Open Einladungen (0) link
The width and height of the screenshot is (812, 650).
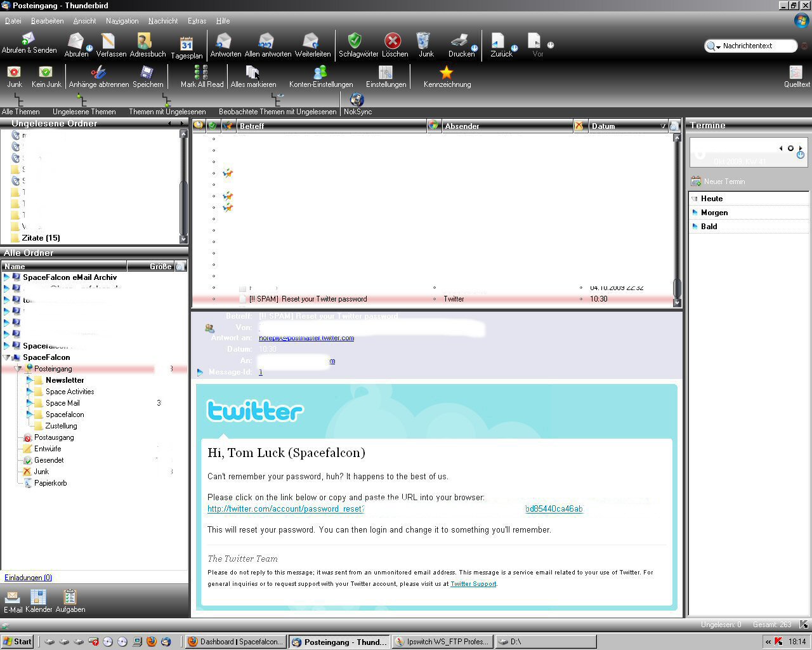click(28, 578)
